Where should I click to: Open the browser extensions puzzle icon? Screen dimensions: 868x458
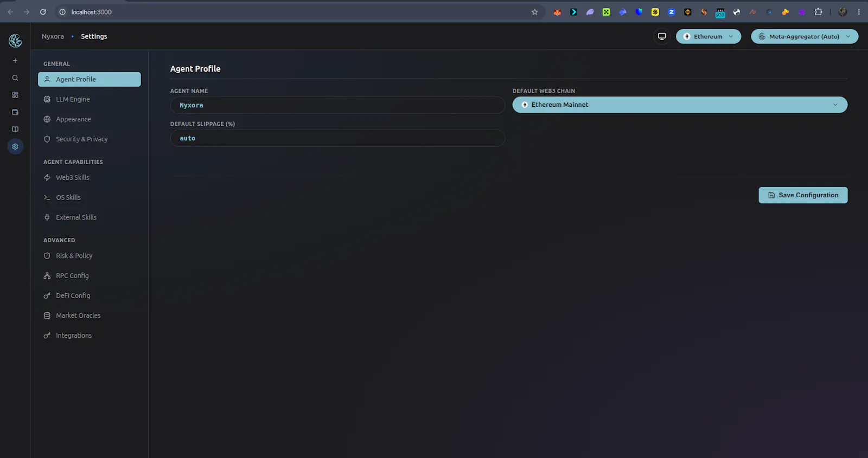(x=818, y=12)
